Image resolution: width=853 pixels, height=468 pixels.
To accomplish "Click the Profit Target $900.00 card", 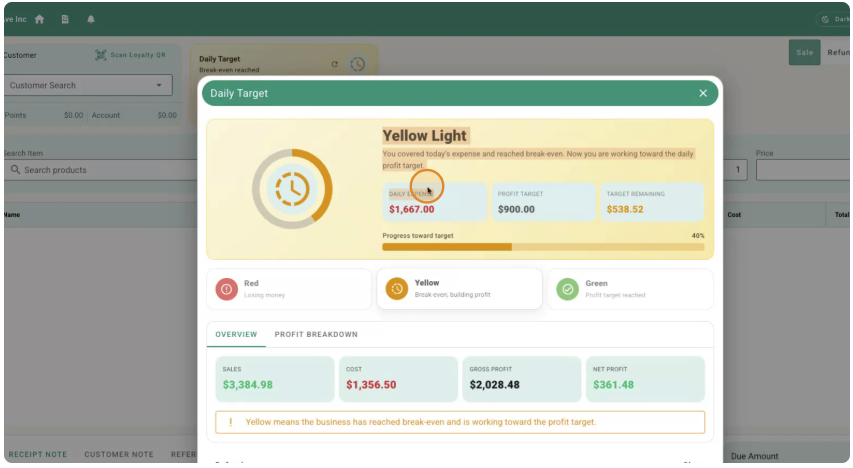I will pyautogui.click(x=543, y=202).
